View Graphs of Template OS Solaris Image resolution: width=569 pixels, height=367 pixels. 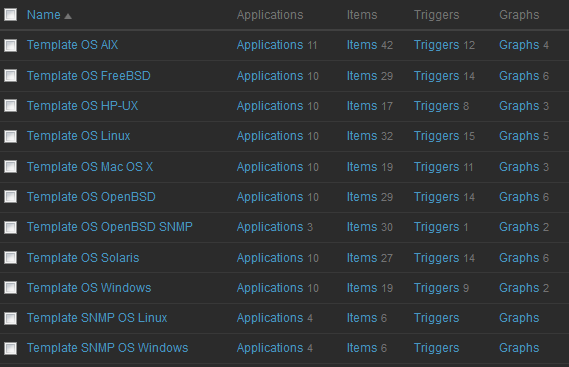pyautogui.click(x=519, y=258)
